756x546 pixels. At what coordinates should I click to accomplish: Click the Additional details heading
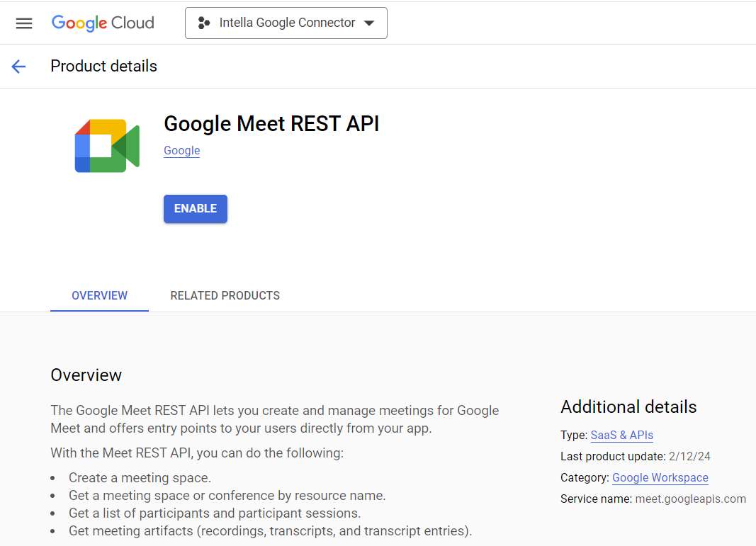pyautogui.click(x=628, y=406)
